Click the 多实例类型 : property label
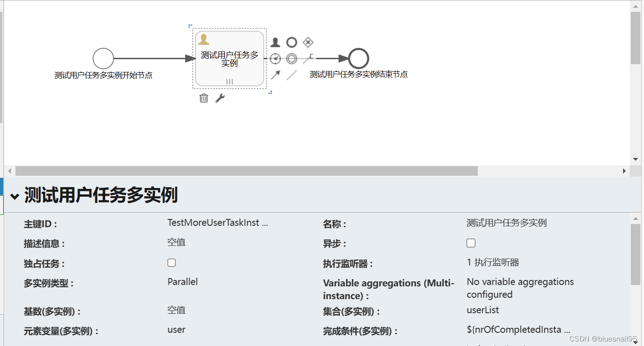Viewport: 644px width, 346px height. pyautogui.click(x=49, y=283)
